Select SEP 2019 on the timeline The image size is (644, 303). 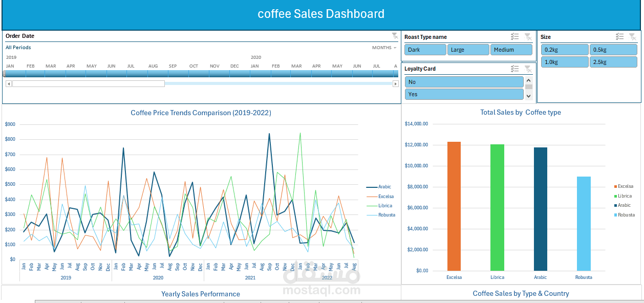178,74
